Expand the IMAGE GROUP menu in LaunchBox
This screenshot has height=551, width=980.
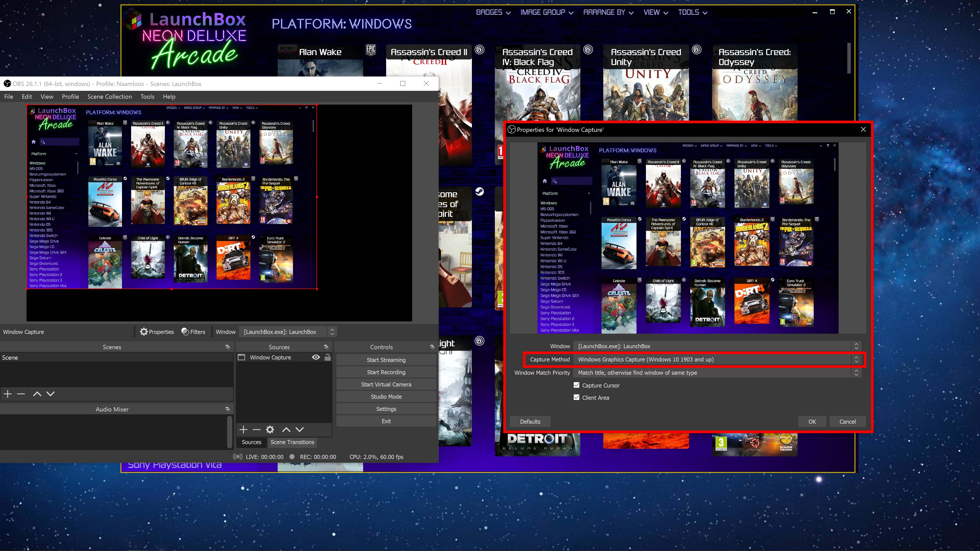click(x=547, y=12)
